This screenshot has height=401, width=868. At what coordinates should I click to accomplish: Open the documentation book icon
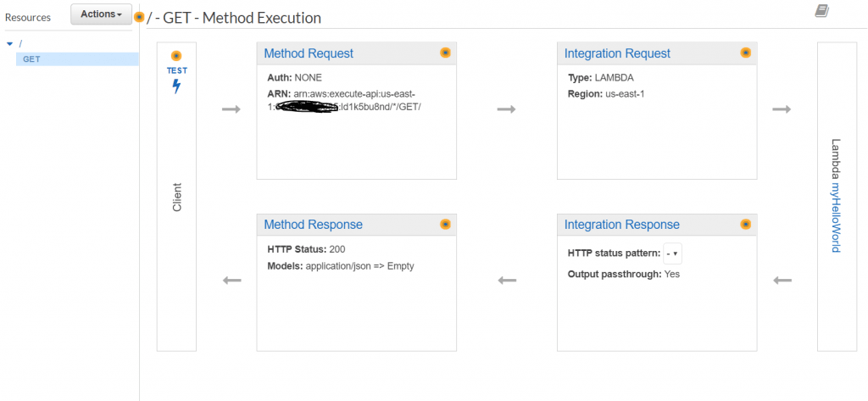pos(822,10)
